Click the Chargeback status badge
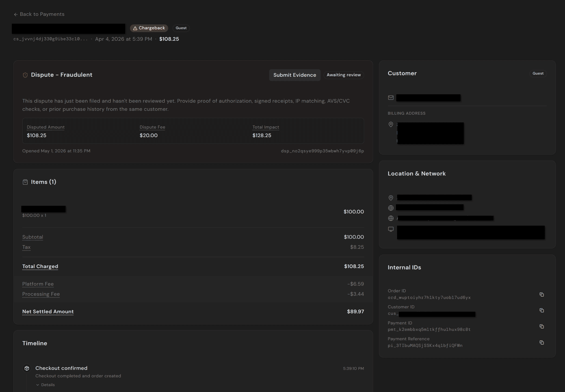The width and height of the screenshot is (565, 392). coord(149,28)
